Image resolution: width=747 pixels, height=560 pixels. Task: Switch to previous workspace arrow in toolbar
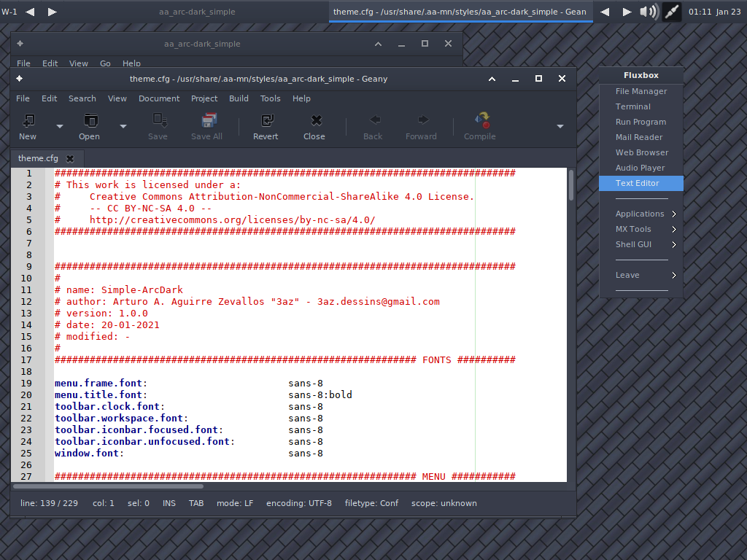pos(30,12)
